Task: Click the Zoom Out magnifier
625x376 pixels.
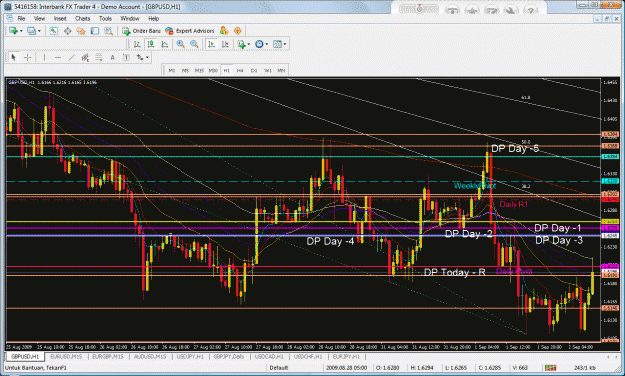Action: (194, 44)
